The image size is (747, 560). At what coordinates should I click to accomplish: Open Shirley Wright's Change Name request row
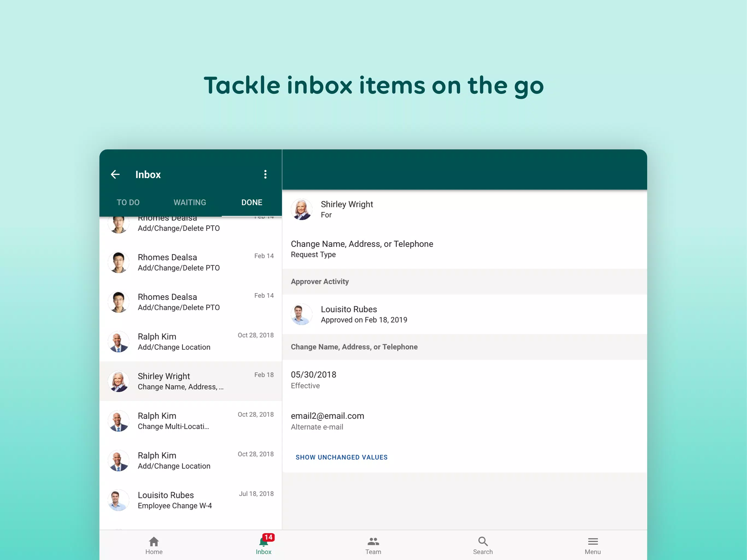(191, 381)
